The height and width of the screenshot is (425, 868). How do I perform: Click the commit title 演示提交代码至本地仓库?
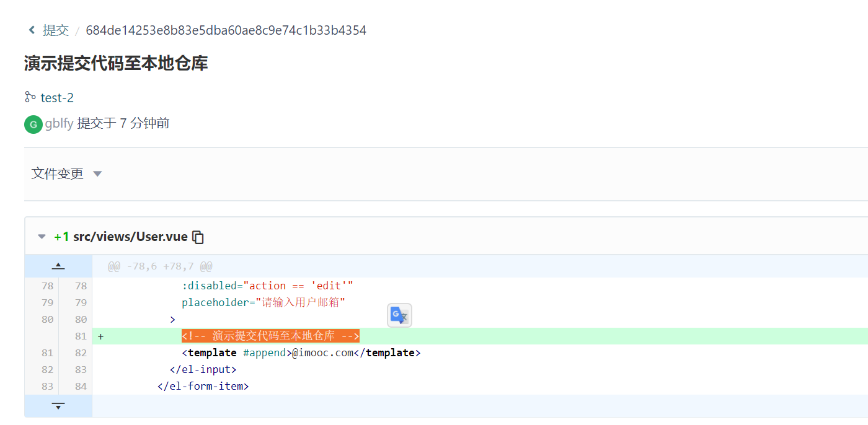point(116,63)
